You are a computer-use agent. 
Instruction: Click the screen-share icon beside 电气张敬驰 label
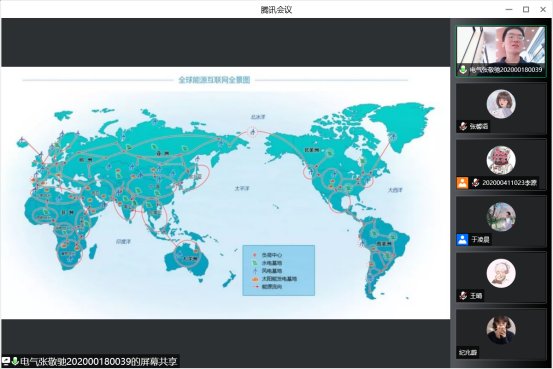tap(6, 361)
